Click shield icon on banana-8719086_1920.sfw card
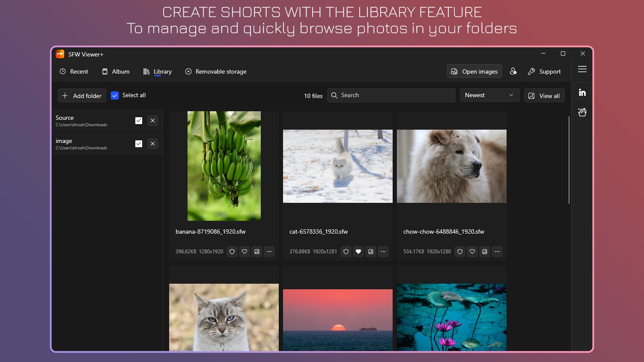This screenshot has height=362, width=644. pos(232,252)
